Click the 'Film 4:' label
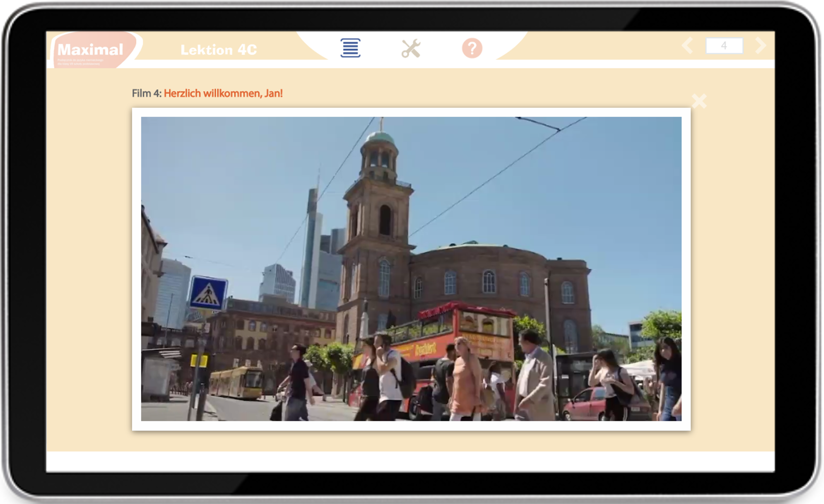 click(146, 93)
